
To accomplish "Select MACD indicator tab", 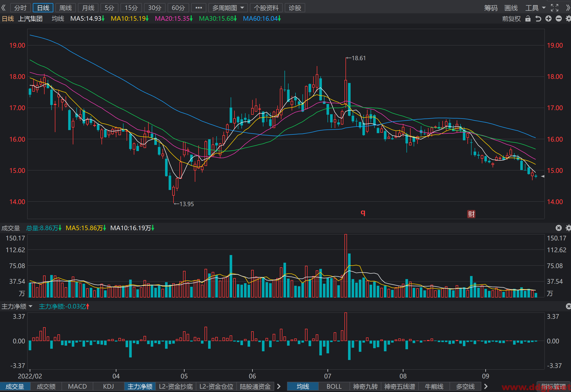I will (77, 386).
